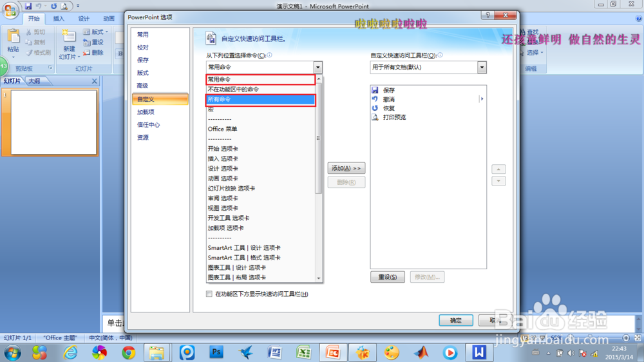Open the 版式 layout dropdown in ribbon
This screenshot has width=644, height=362.
coord(95,32)
